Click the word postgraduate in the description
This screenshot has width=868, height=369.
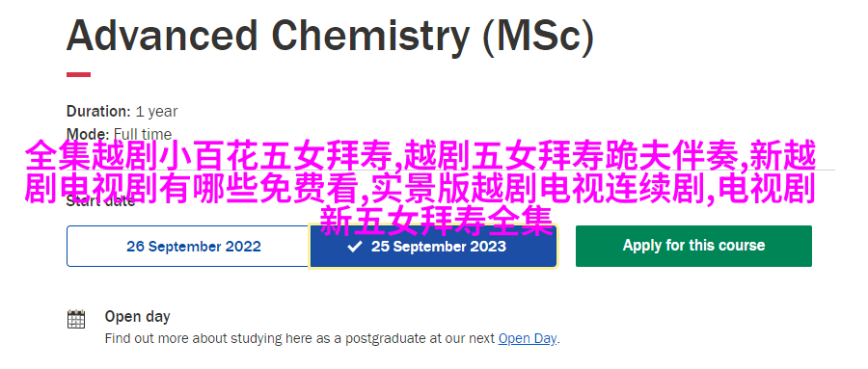click(379, 338)
